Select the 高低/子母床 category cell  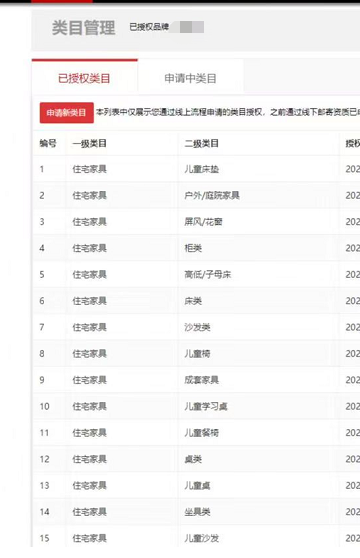click(208, 274)
